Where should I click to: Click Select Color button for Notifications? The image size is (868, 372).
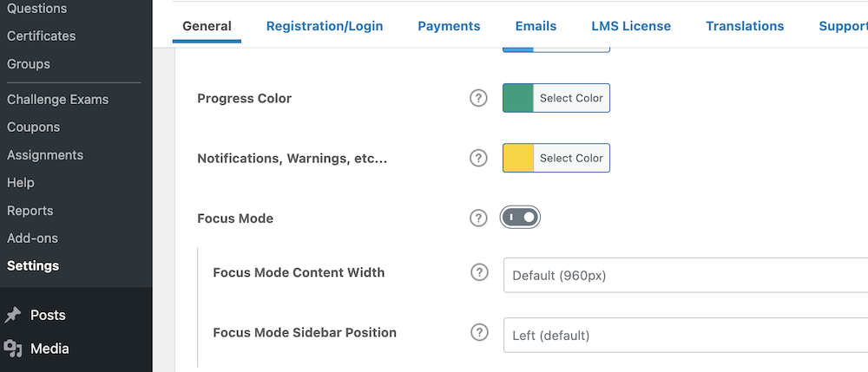(571, 158)
